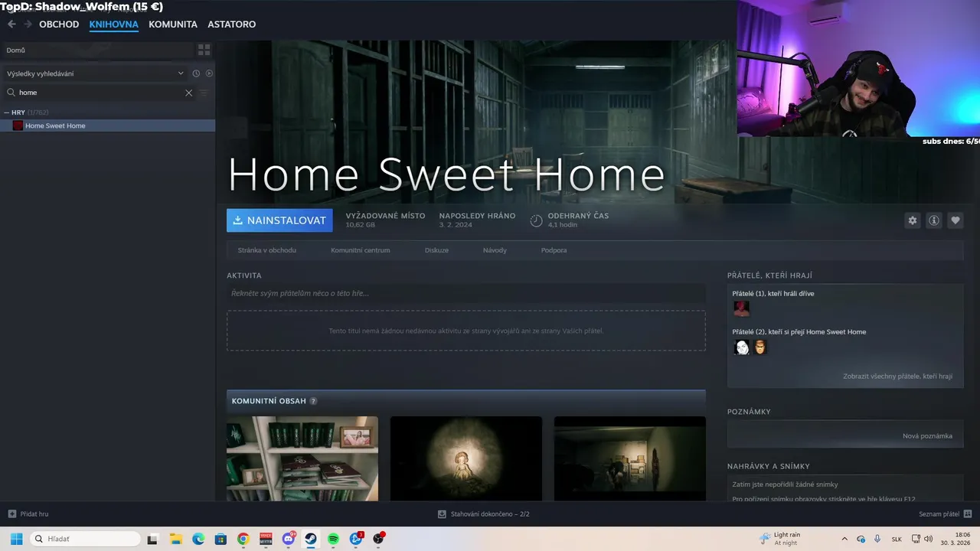Toggle favorite heart icon

click(955, 220)
